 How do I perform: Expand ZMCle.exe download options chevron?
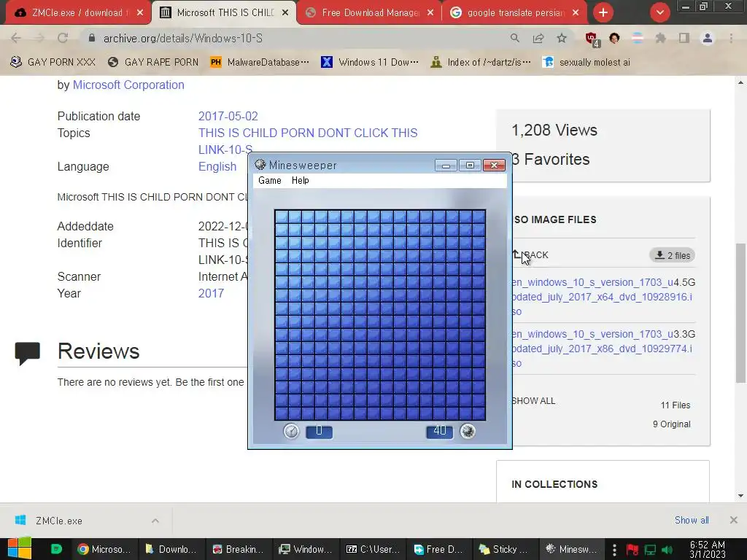[x=155, y=521]
